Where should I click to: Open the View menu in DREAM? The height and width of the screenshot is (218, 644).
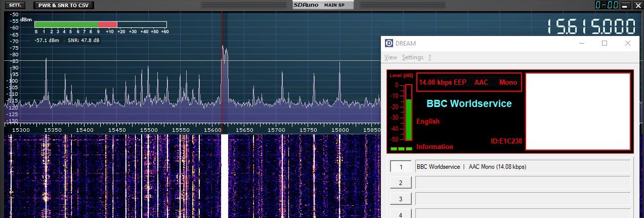391,57
